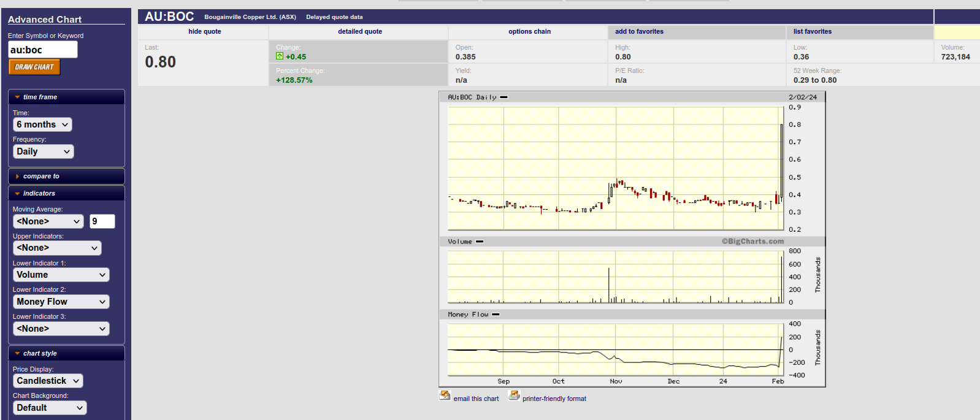Click the email this chart envelope icon
Screen dimensions: 980x420
pos(445,395)
